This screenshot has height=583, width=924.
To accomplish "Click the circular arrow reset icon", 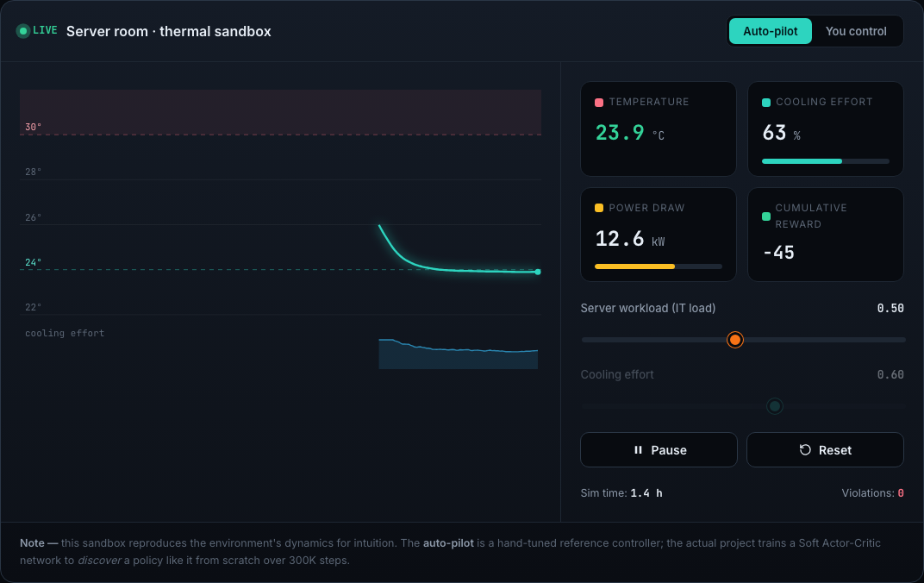I will coord(805,450).
